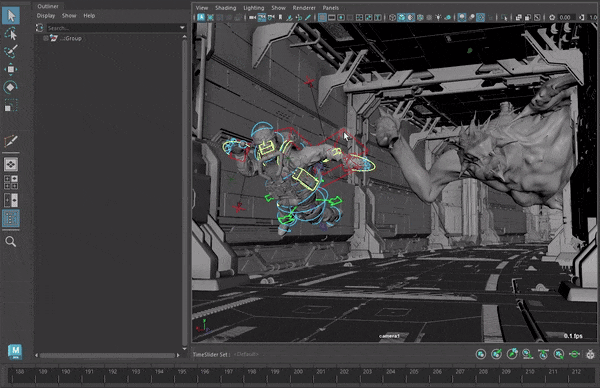Screen dimensions: 600x388
Task: Select the Group row in Outliner
Action: (x=109, y=38)
